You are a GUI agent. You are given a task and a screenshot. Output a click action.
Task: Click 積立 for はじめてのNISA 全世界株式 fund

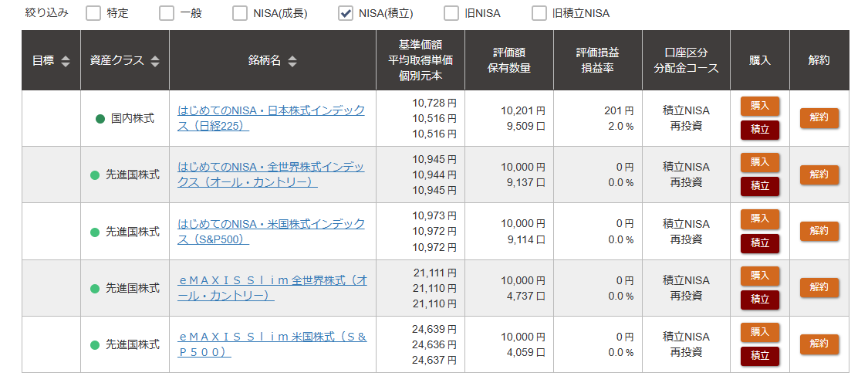pos(760,186)
